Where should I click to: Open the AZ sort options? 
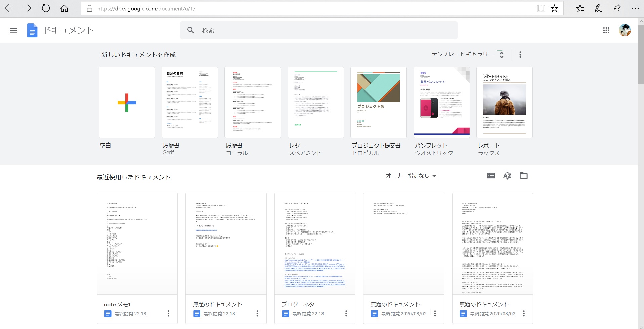(507, 175)
